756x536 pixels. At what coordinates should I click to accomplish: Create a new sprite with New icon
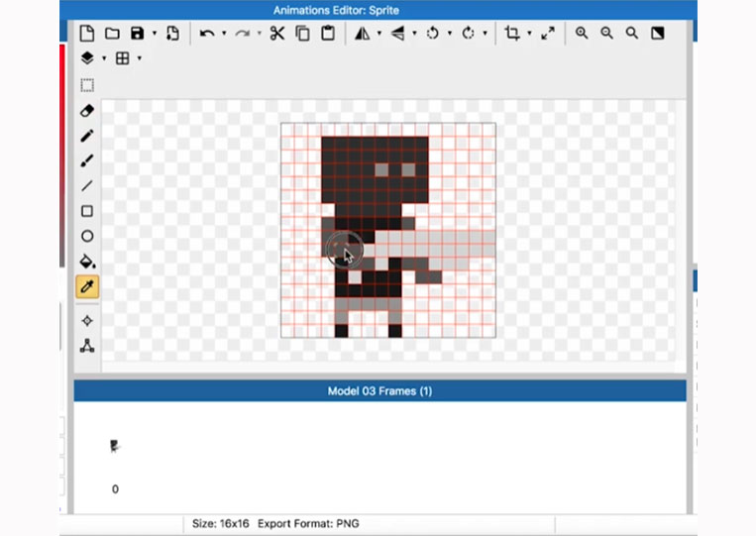[x=87, y=34]
